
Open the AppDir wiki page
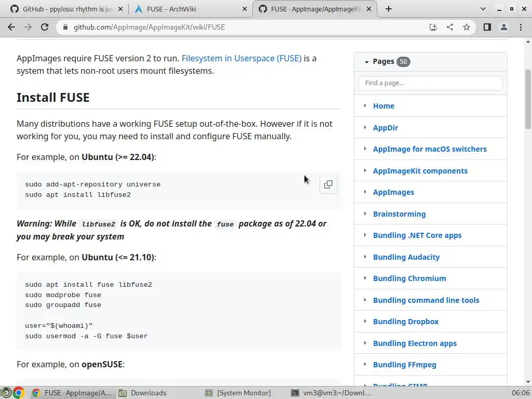tap(385, 128)
